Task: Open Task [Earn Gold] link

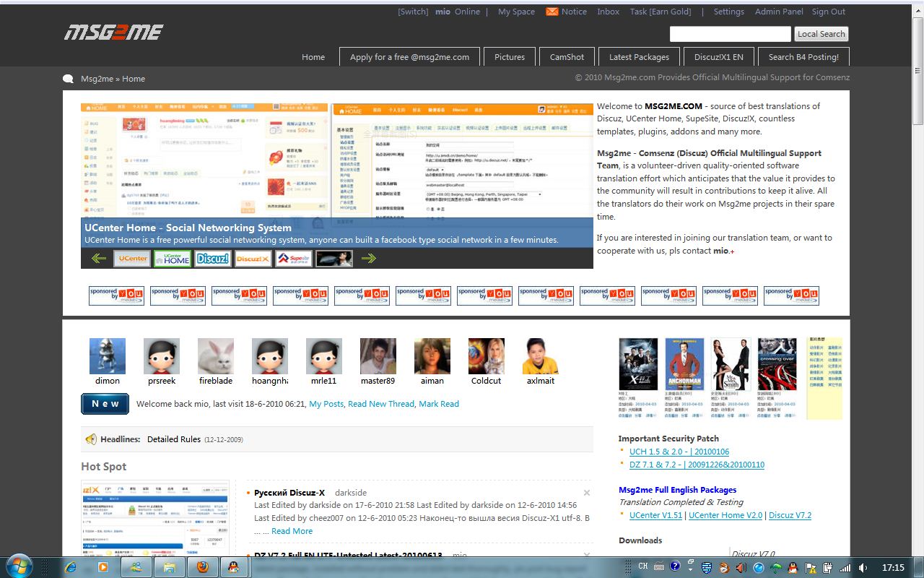Action: click(x=661, y=12)
